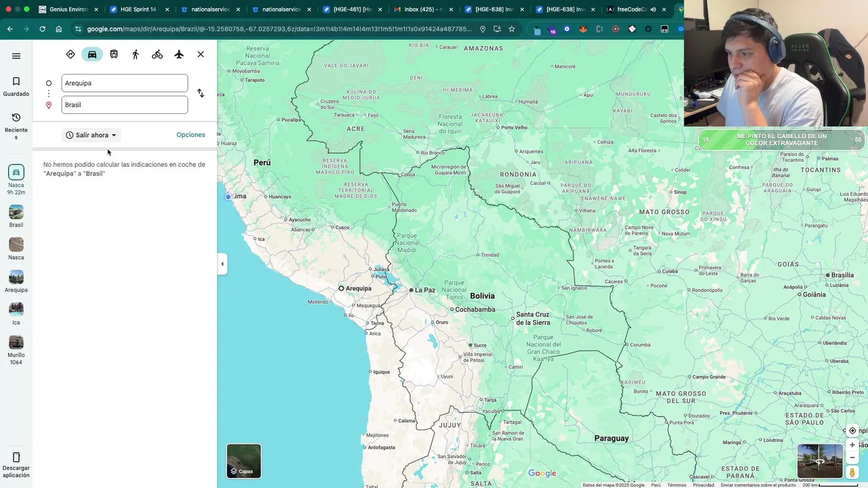This screenshot has width=868, height=488.
Task: Reload the page
Action: pyautogui.click(x=42, y=29)
